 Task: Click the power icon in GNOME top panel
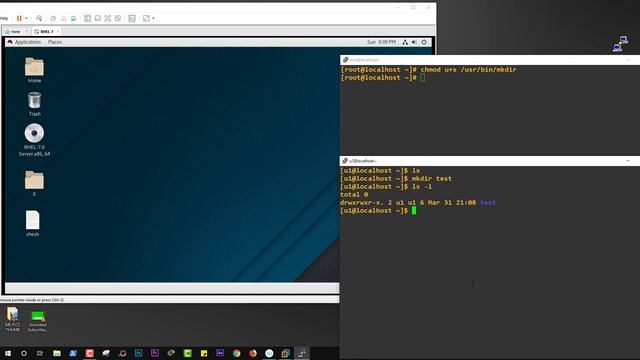(x=424, y=42)
